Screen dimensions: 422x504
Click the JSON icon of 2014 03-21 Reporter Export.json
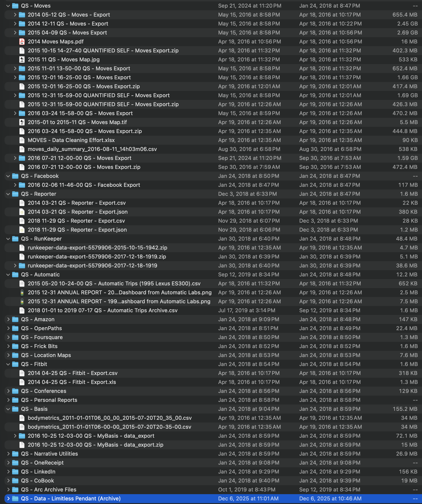[22, 212]
